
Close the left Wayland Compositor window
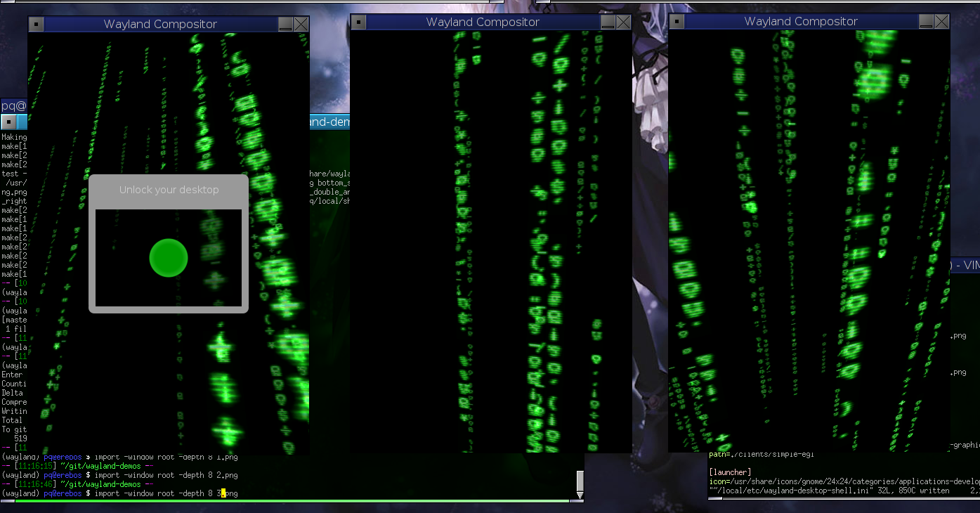pos(301,25)
